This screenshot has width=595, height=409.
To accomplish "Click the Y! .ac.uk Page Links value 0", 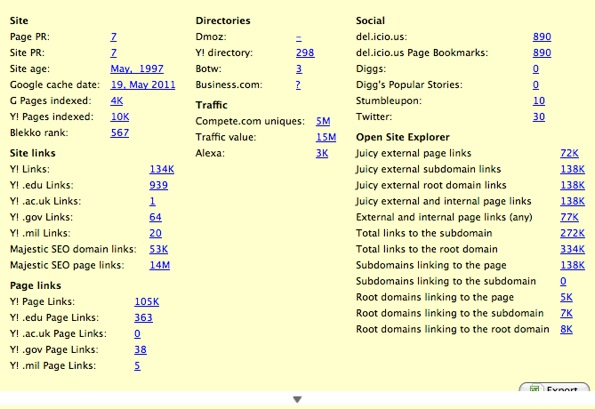I will point(137,333).
